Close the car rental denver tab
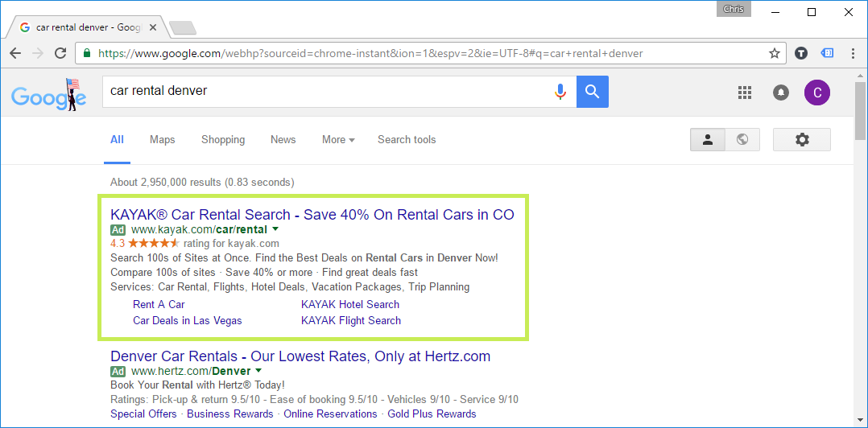The height and width of the screenshot is (428, 868). tap(153, 27)
